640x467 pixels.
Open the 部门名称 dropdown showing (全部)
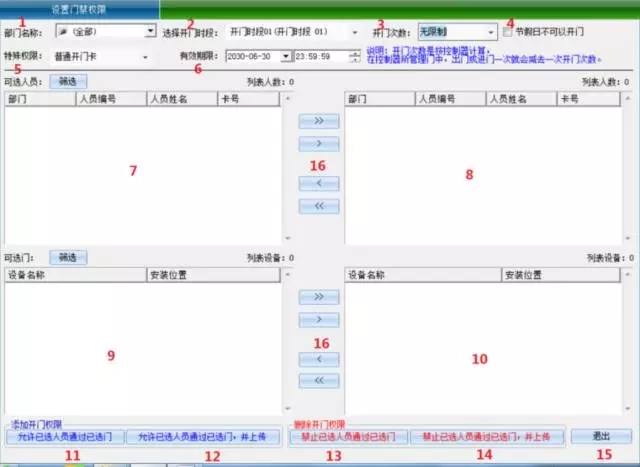(x=150, y=32)
